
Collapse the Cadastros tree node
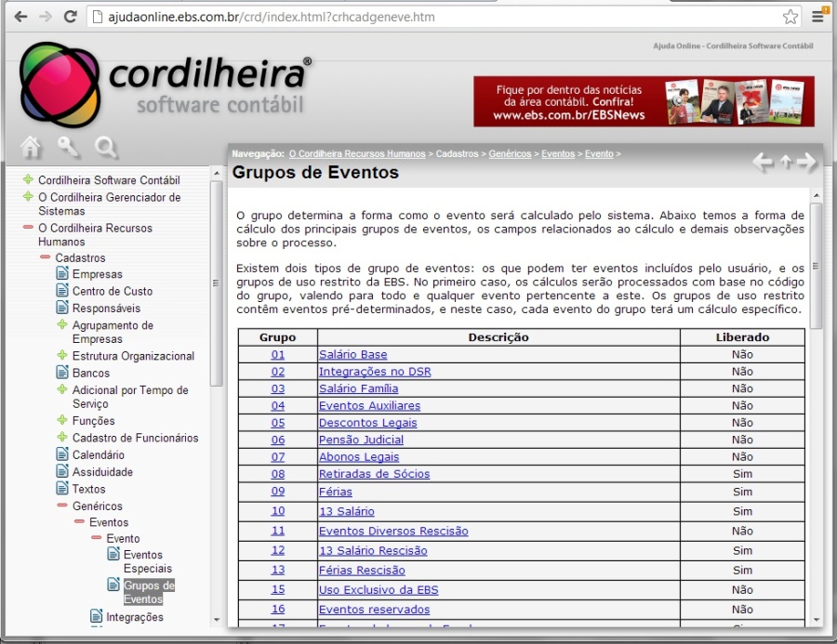click(x=46, y=257)
